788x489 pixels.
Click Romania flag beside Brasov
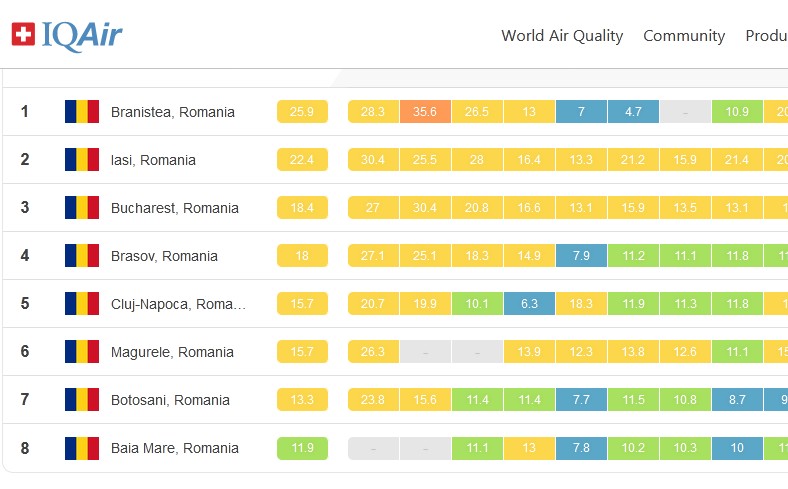(x=82, y=256)
